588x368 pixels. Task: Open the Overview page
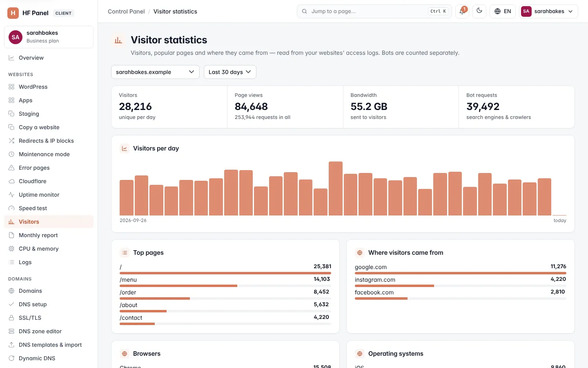49,58
